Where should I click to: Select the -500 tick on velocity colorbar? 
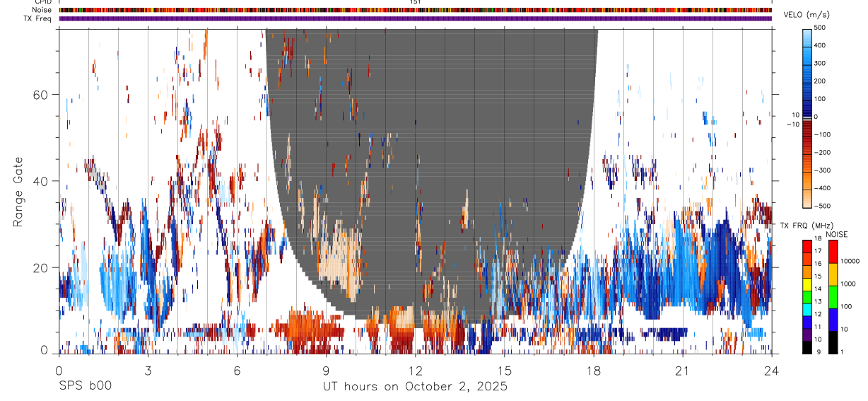(x=823, y=206)
